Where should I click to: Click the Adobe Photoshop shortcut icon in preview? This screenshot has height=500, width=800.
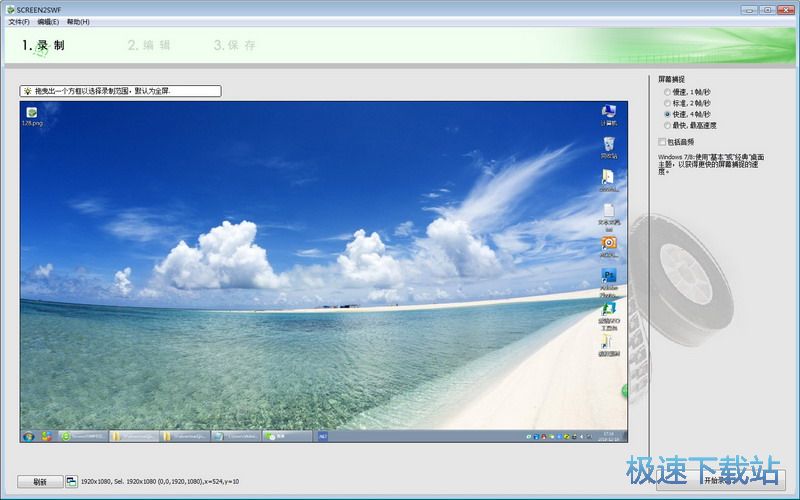[x=608, y=275]
